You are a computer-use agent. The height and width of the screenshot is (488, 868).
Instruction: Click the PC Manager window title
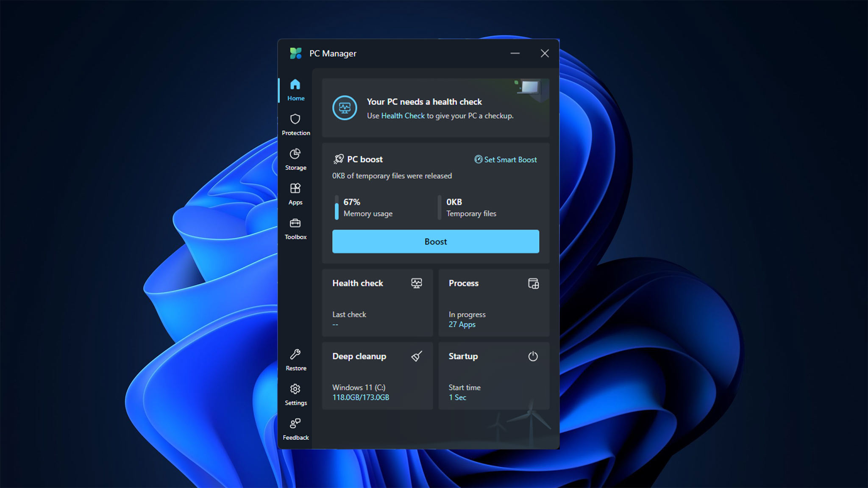click(333, 53)
